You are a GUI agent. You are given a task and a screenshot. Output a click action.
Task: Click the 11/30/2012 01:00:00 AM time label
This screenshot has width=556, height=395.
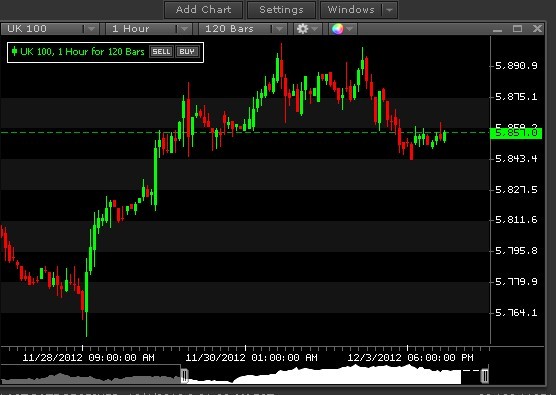coord(251,357)
